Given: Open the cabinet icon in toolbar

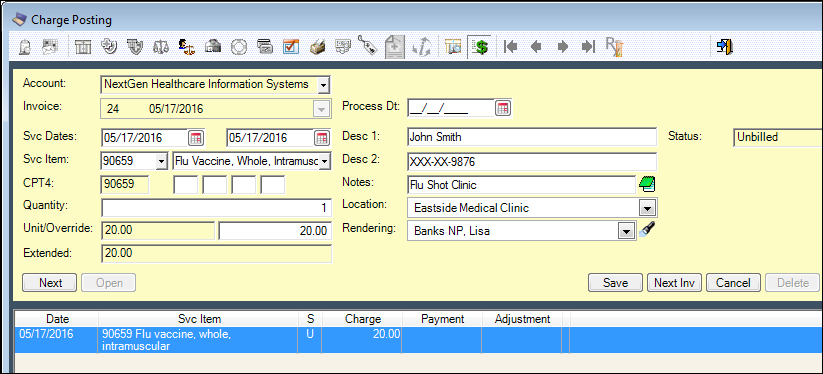Looking at the screenshot, I should (x=83, y=47).
